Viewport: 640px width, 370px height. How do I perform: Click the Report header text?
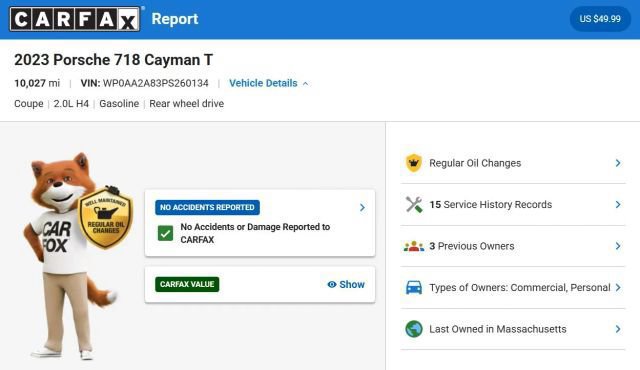[175, 19]
